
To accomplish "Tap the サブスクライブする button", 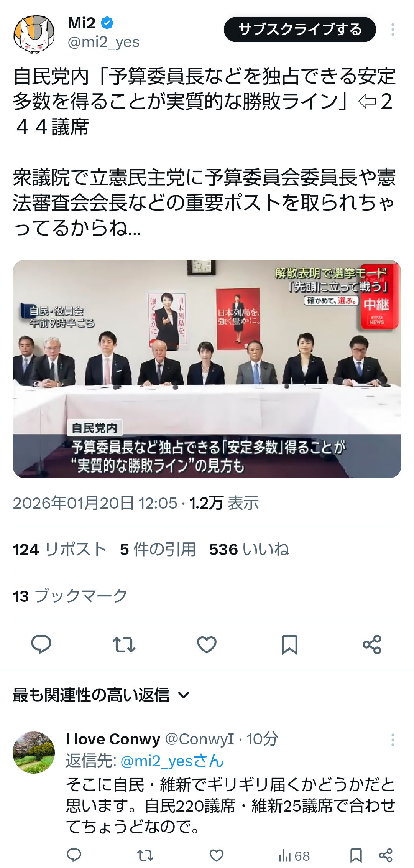I will (300, 30).
